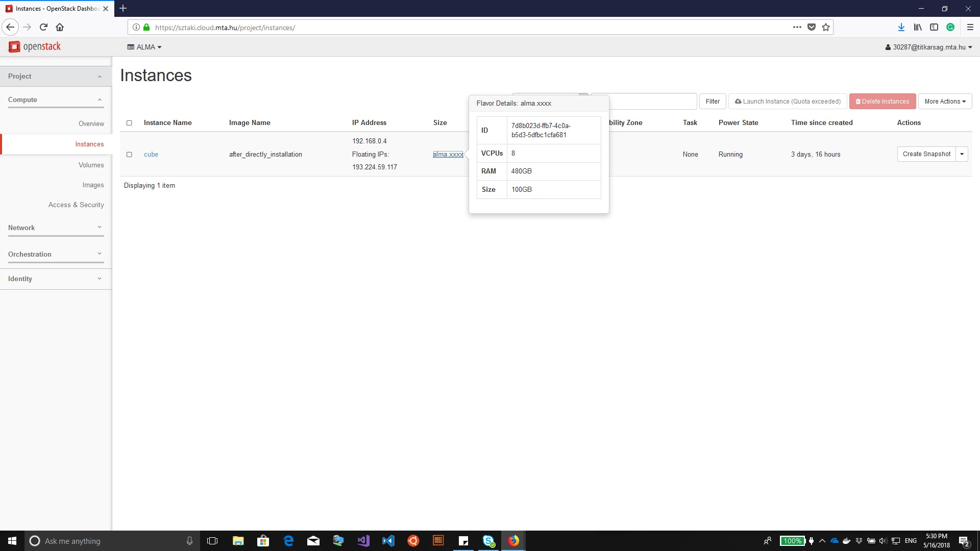Tick the select-all instances checkbox
The image size is (980, 551).
pyautogui.click(x=129, y=123)
